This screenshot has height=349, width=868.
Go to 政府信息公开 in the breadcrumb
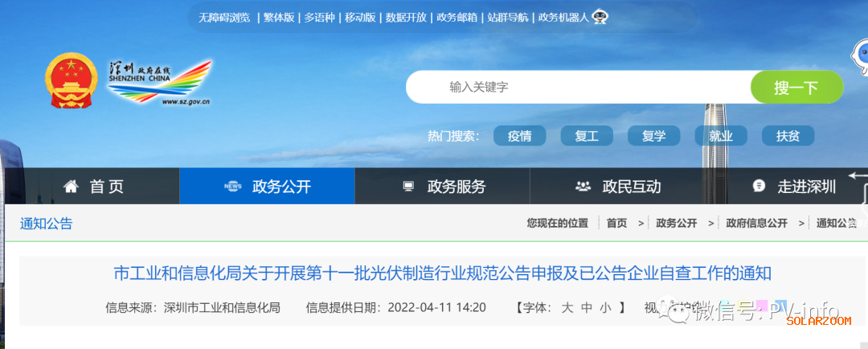756,224
